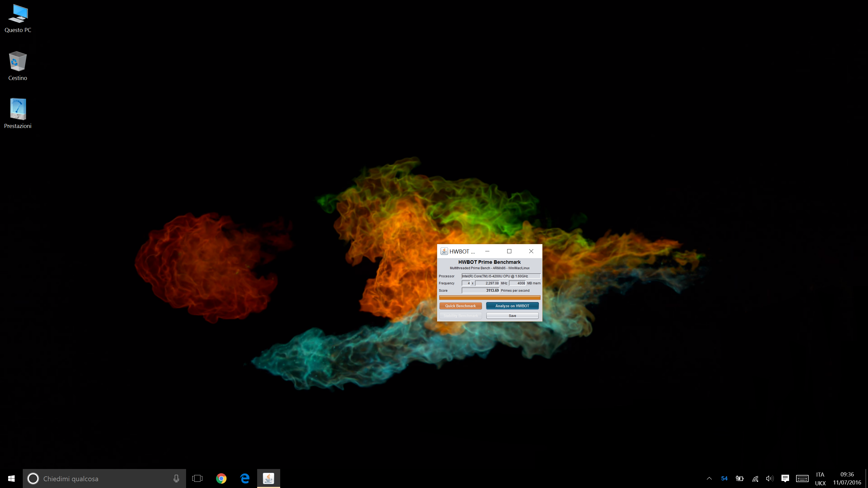Open the Questo PC desktop icon
This screenshot has height=488, width=868.
(18, 18)
